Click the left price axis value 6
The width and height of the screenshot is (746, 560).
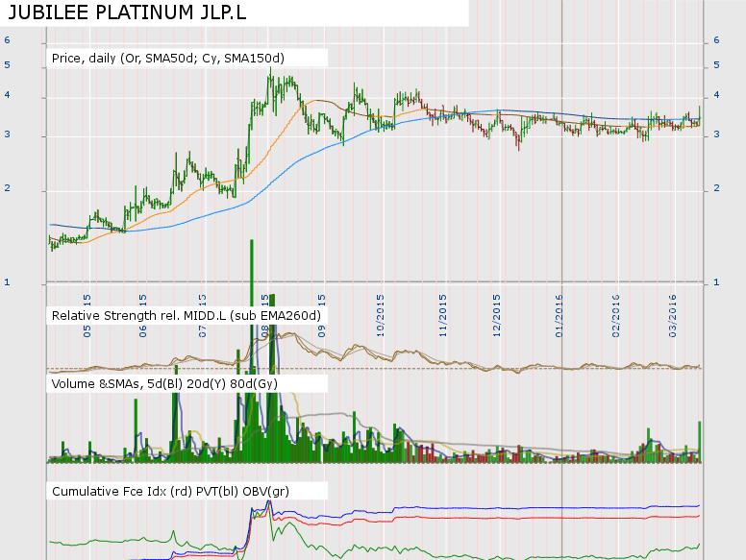pyautogui.click(x=7, y=40)
